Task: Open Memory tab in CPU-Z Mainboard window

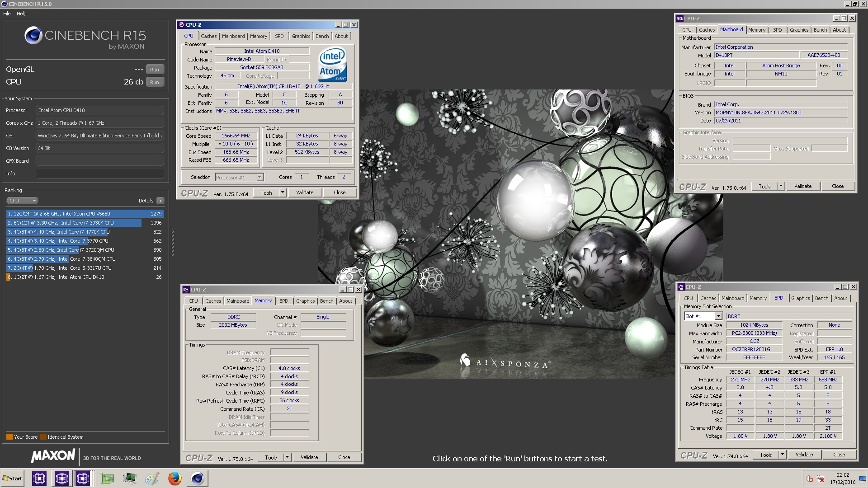Action: pos(756,30)
